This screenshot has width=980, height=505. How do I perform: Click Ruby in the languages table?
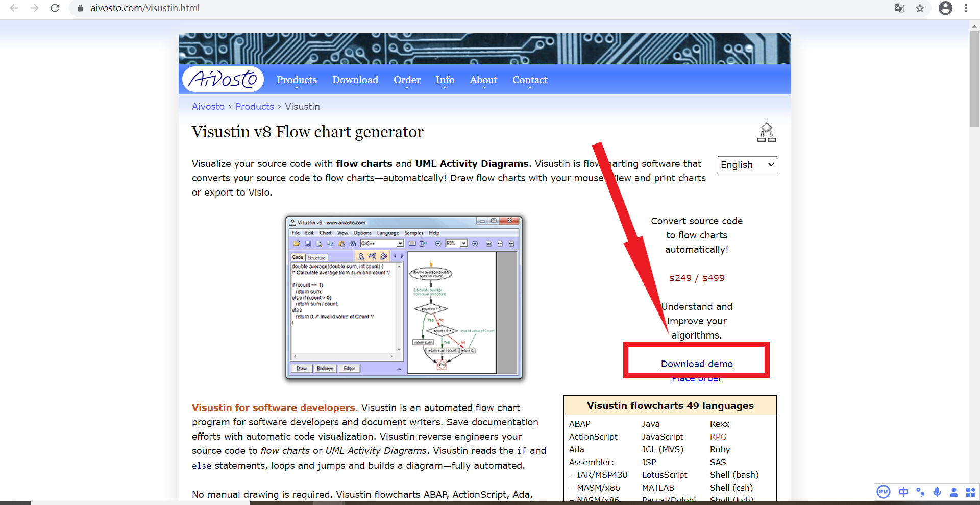coord(720,449)
